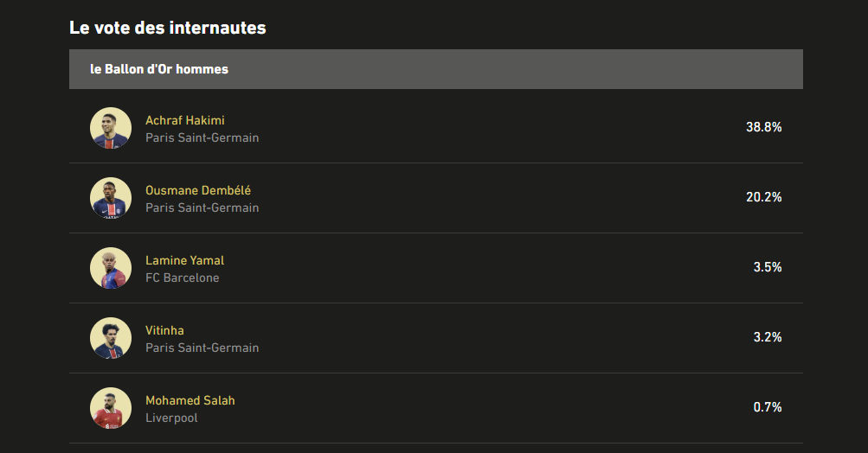Click FC Barcelone club label
This screenshot has width=868, height=453.
tap(182, 278)
